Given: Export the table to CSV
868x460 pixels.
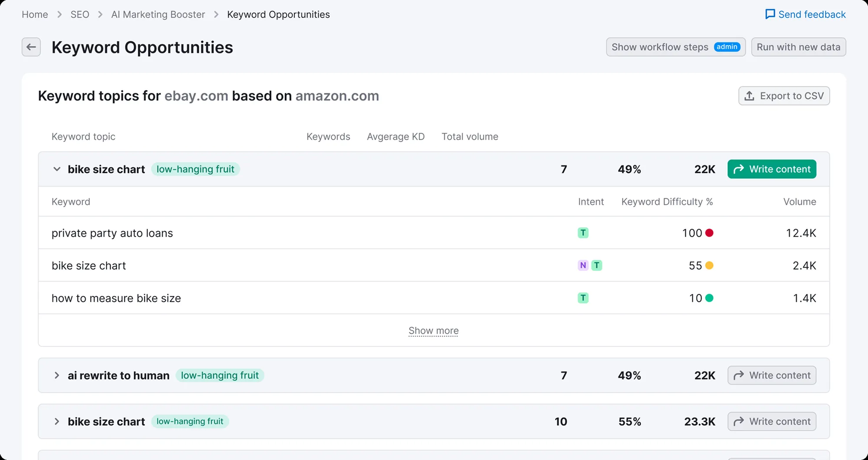Looking at the screenshot, I should pos(784,96).
